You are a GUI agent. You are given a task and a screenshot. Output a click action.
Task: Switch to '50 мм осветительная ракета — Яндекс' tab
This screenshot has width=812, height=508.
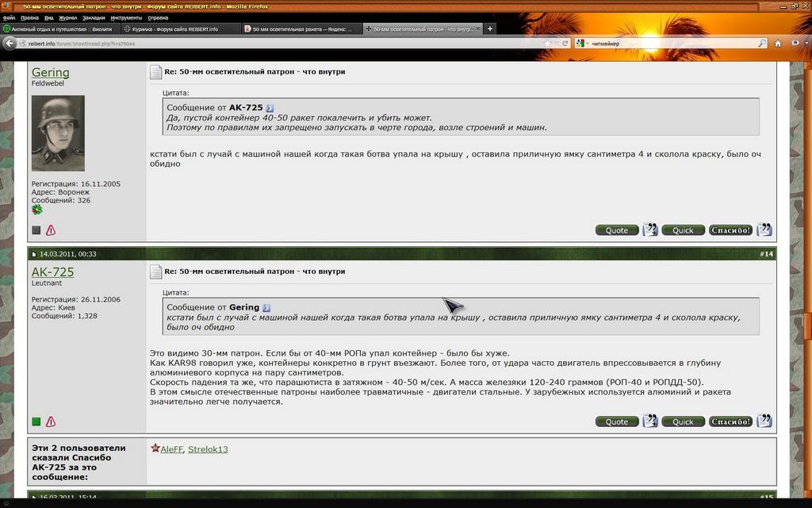pos(301,29)
